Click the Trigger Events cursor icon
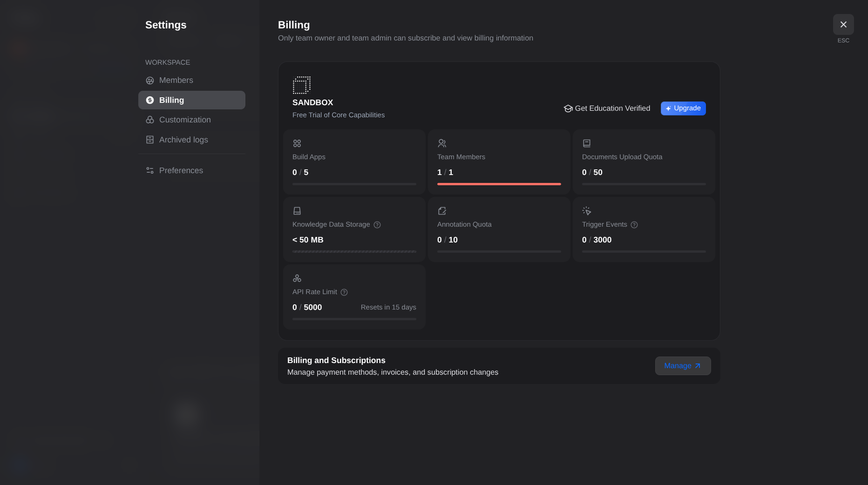The image size is (868, 485). [587, 211]
